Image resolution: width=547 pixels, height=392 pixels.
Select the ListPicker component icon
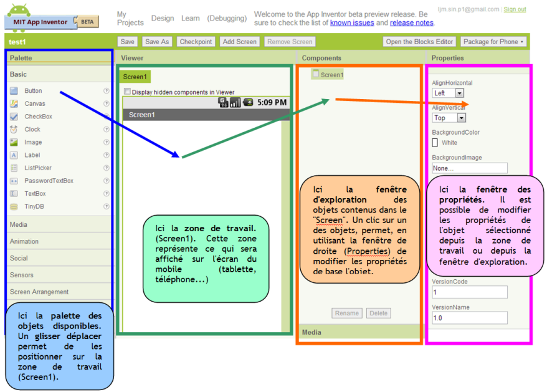14,168
